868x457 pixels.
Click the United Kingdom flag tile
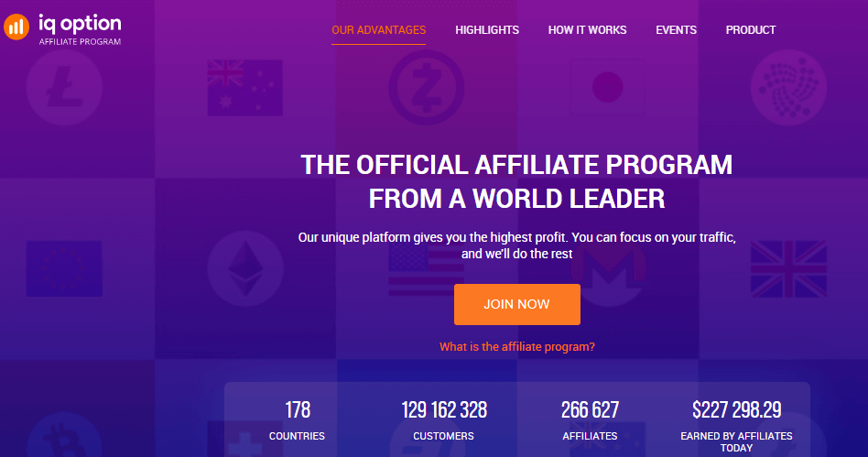coord(789,268)
